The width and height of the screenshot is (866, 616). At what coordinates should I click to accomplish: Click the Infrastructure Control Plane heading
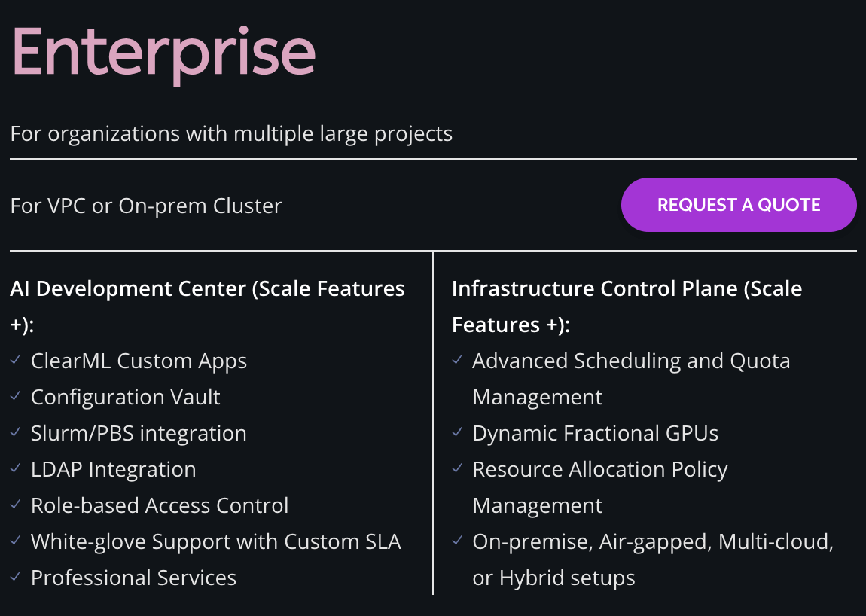pos(627,289)
